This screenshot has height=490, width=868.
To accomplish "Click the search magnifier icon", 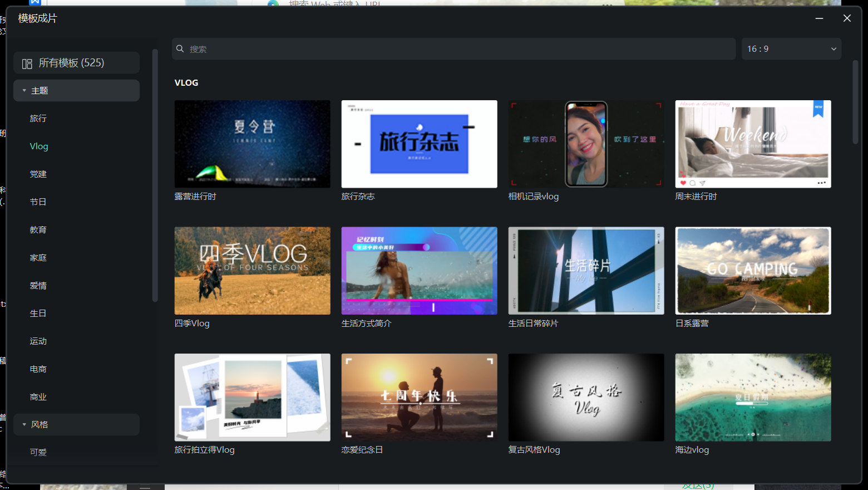I will (x=180, y=49).
